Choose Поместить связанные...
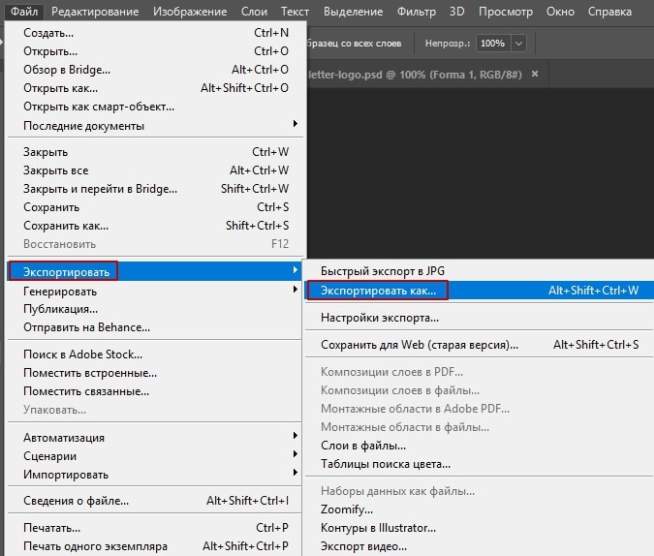654x556 pixels. [154, 391]
